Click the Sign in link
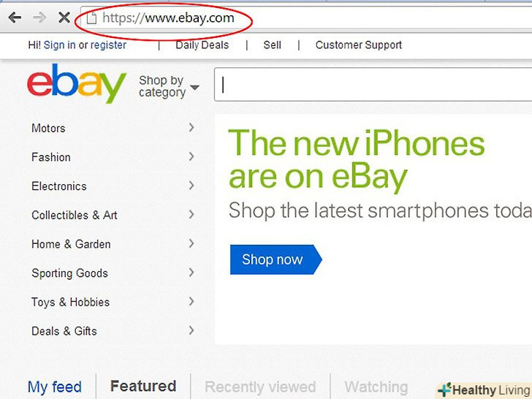 (x=59, y=45)
